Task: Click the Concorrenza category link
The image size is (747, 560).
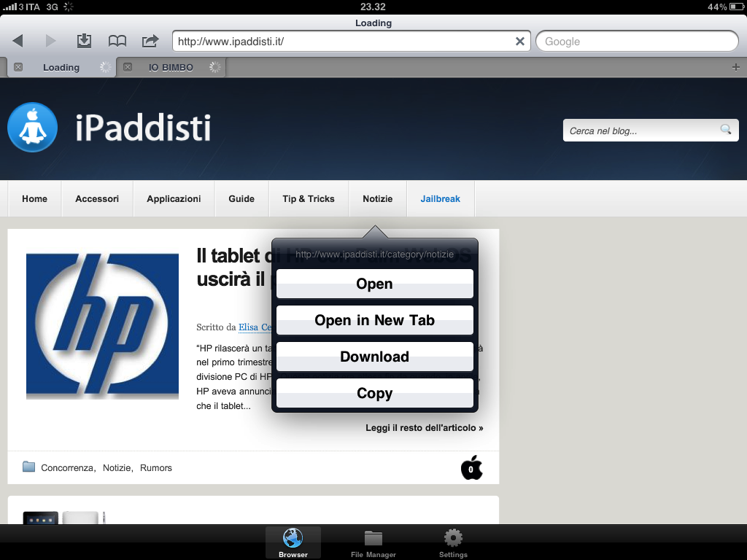Action: pyautogui.click(x=67, y=467)
